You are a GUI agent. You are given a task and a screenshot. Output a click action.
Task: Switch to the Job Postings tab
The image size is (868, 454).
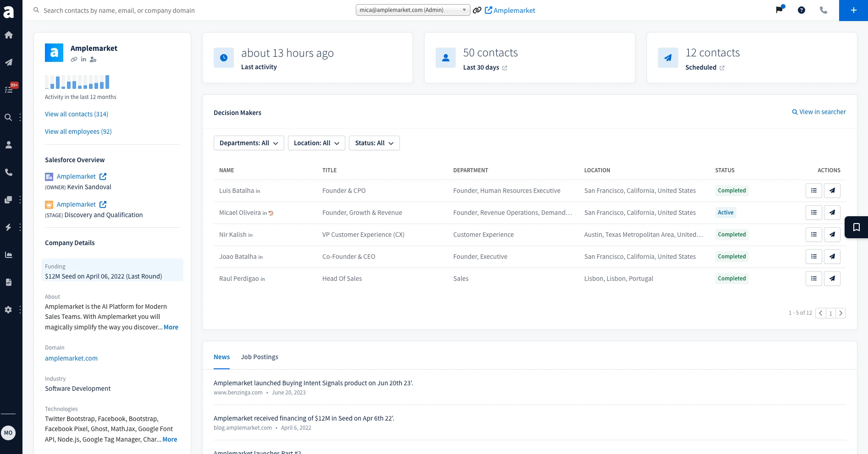(260, 357)
